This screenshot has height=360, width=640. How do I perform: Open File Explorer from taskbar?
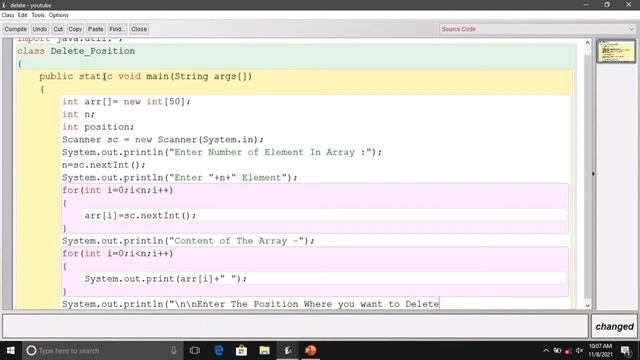264,351
